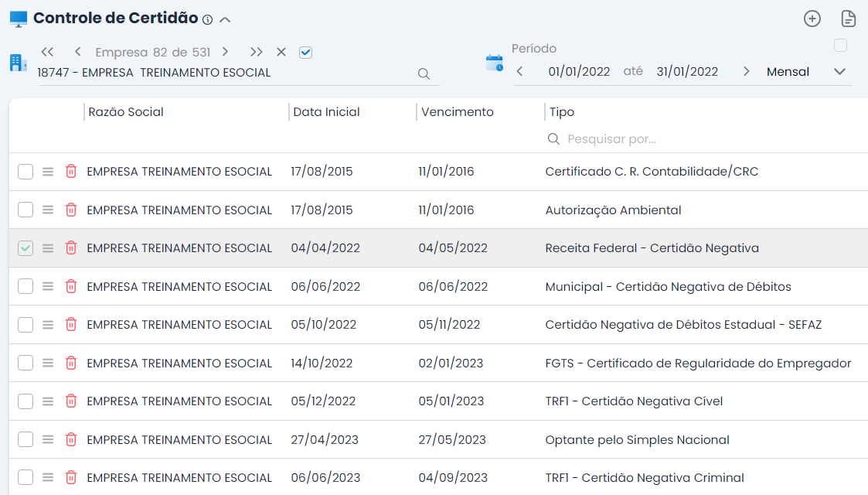Click the info icon beside Controle de Certidão
This screenshot has height=495, width=868.
click(x=207, y=19)
